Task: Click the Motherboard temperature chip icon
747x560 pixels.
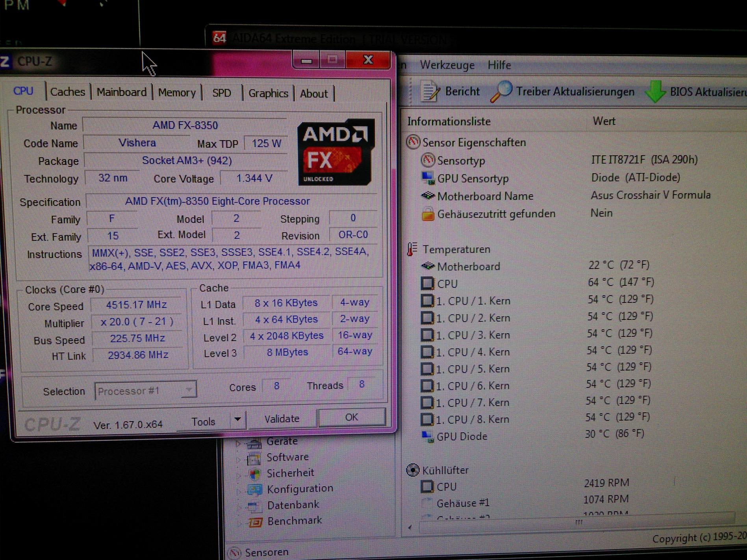Action: [428, 266]
